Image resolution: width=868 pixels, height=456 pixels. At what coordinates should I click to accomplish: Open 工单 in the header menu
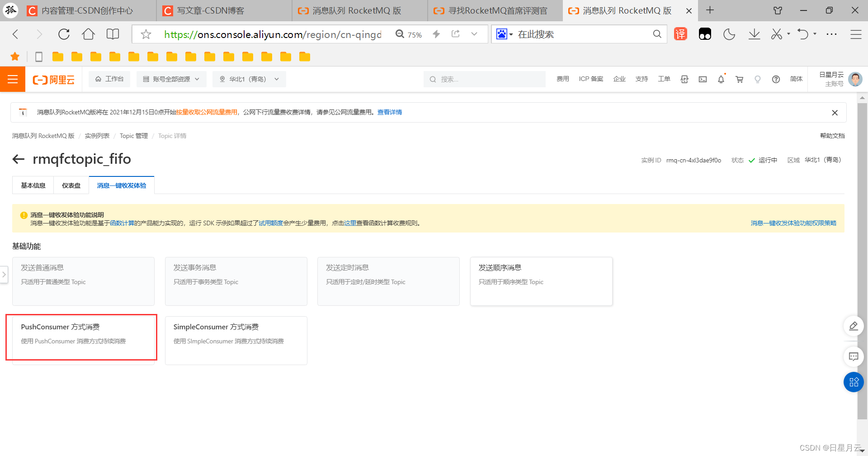click(x=664, y=79)
